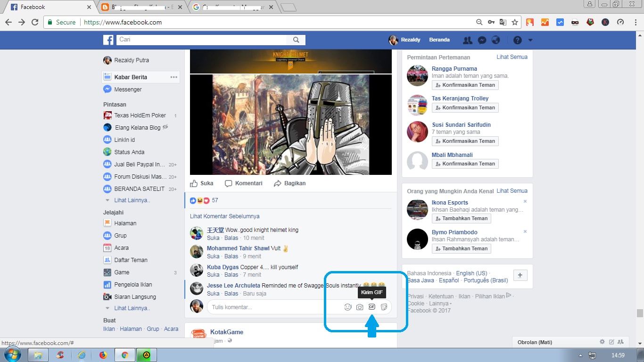Viewport: 644px width, 362px height.
Task: Confirm Rangga Purnama friend request
Action: (465, 85)
